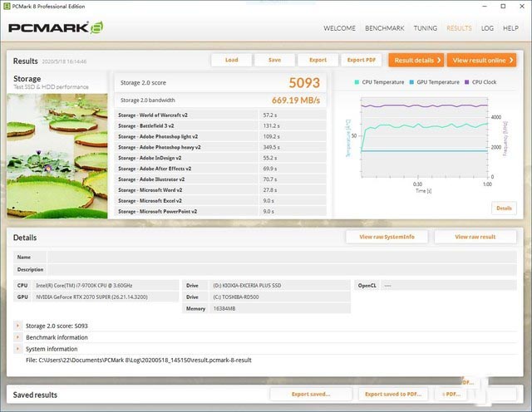Image resolution: width=532 pixels, height=412 pixels.
Task: Select Microsoft PowerPoint v2 row
Action: (x=220, y=211)
